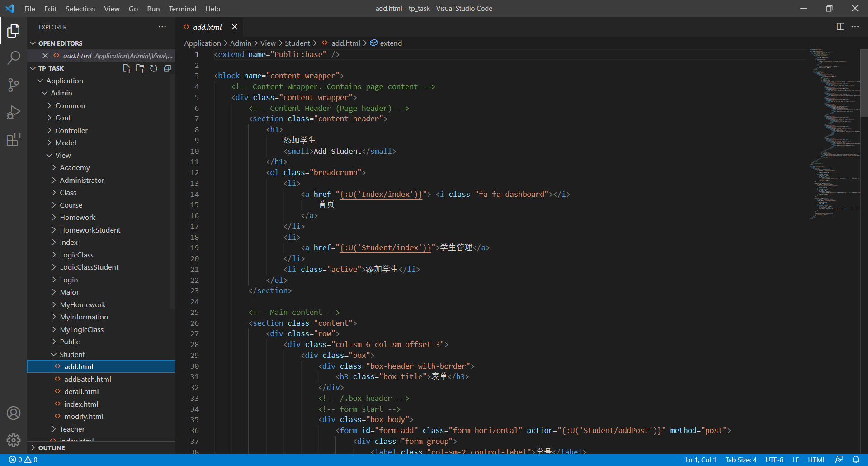868x466 pixels.
Task: Open index.html in the Student folder
Action: [101, 404]
